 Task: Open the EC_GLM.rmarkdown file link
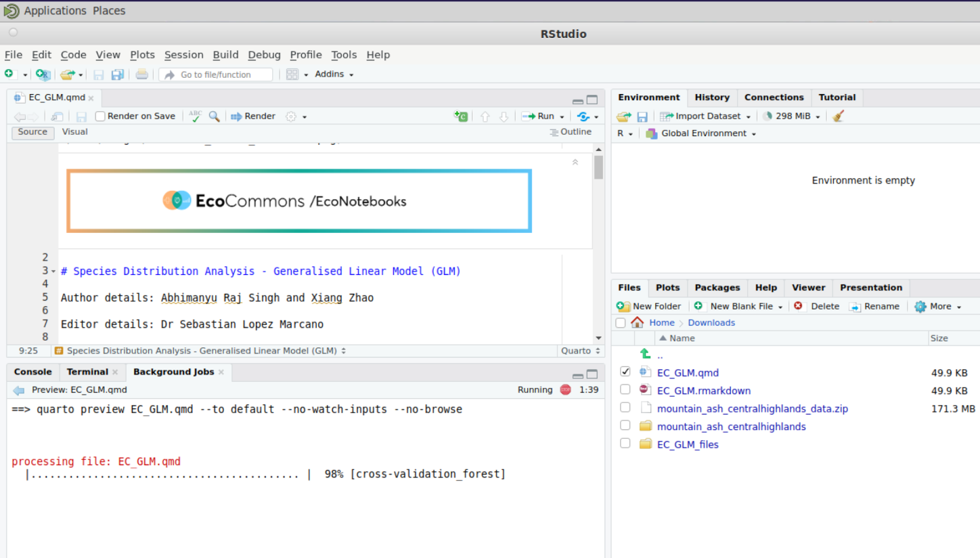(704, 391)
